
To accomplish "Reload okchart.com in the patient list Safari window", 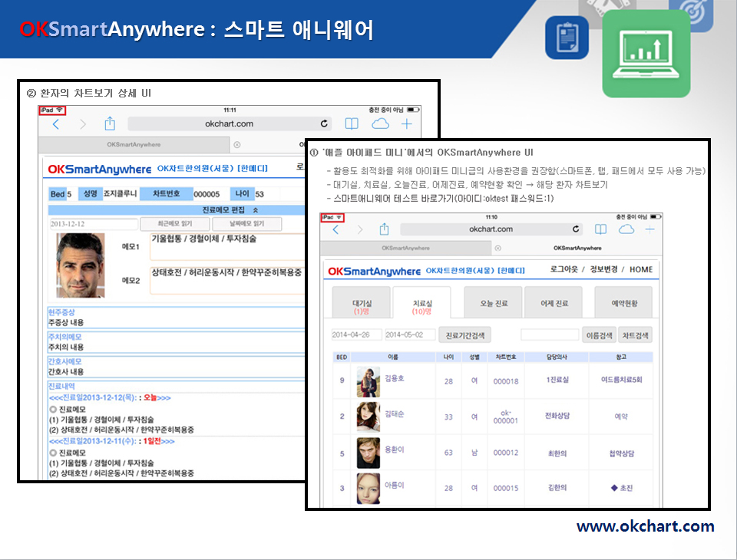I will 576,229.
